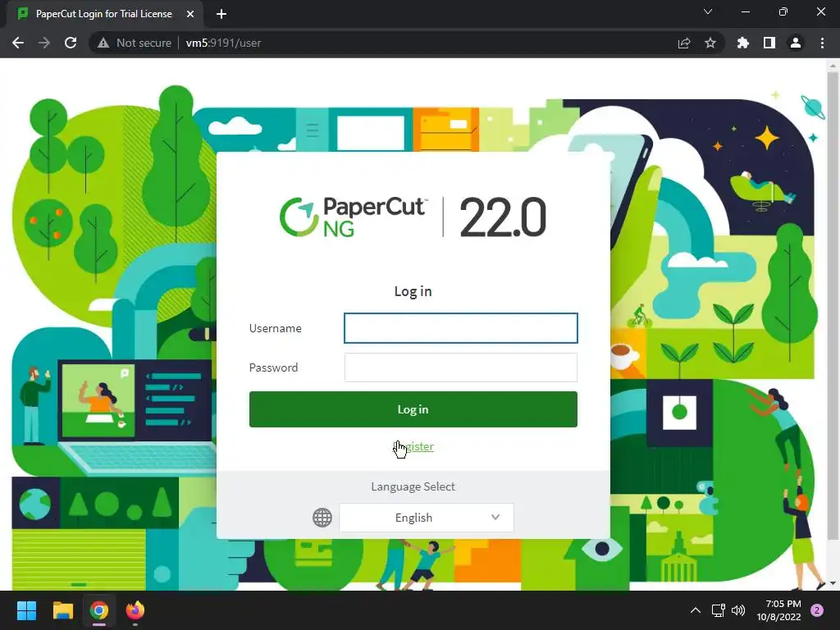Open a new browser tab
The width and height of the screenshot is (840, 630).
221,14
